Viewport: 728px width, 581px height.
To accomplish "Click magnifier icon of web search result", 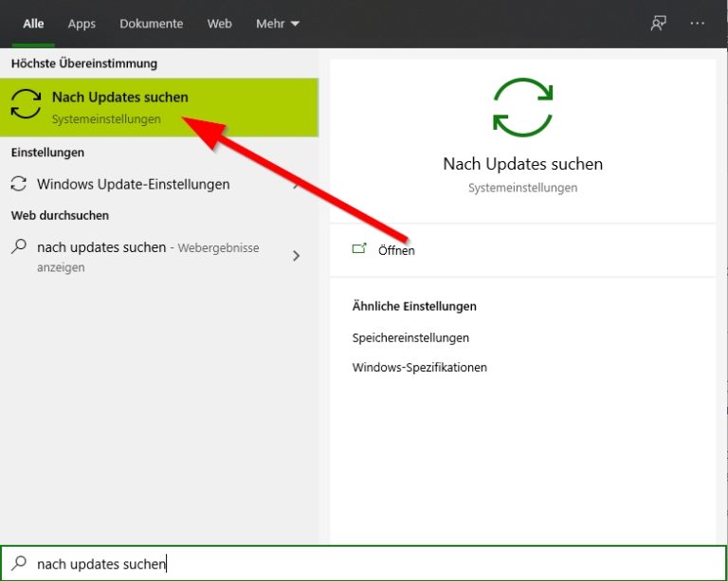I will (x=19, y=246).
